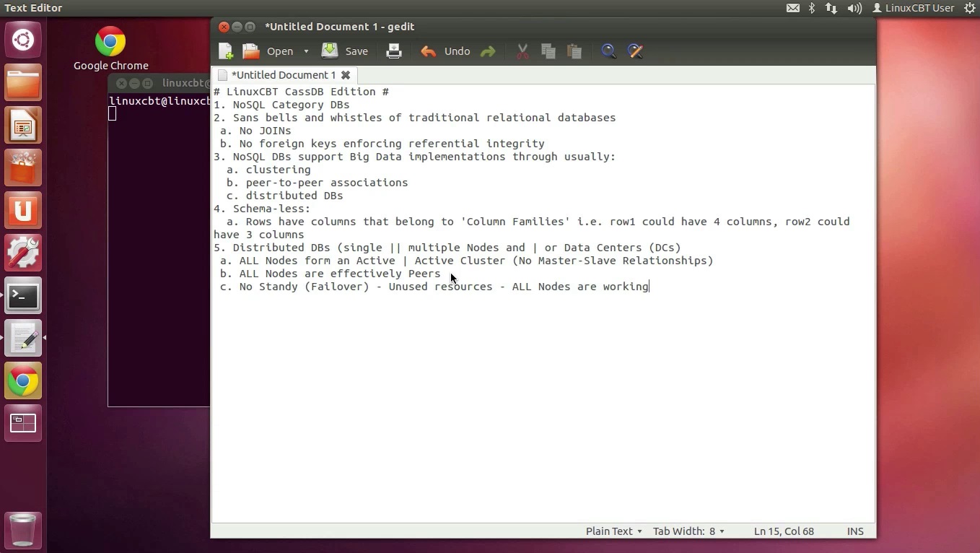
Task: Close the Untitled Document 1 tab
Action: 346,75
